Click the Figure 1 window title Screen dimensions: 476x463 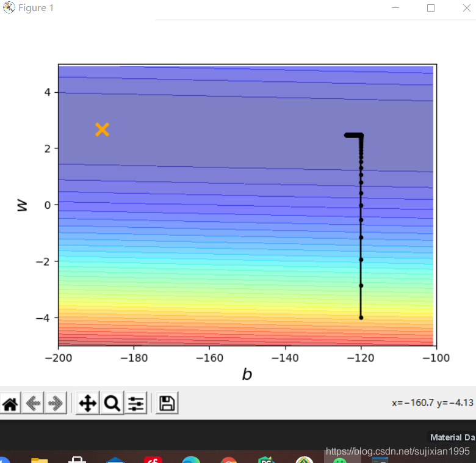36,7
